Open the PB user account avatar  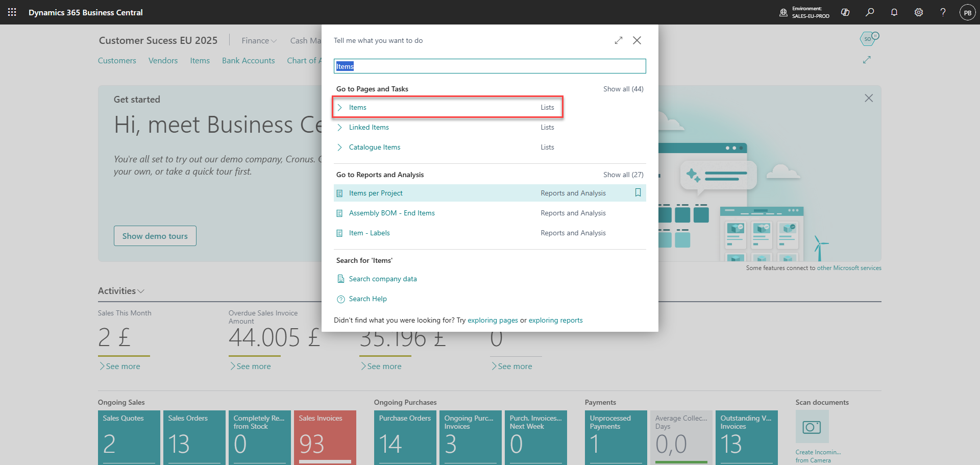pyautogui.click(x=968, y=12)
